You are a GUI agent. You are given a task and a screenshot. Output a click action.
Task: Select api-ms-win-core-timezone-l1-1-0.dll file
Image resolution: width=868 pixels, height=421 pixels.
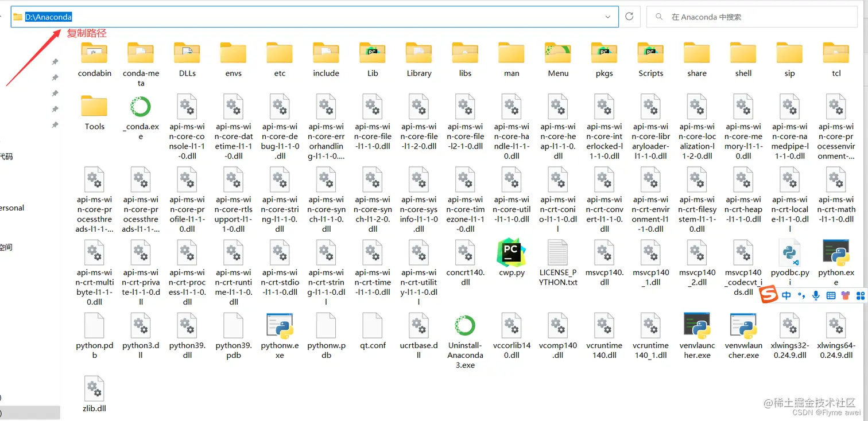[466, 200]
